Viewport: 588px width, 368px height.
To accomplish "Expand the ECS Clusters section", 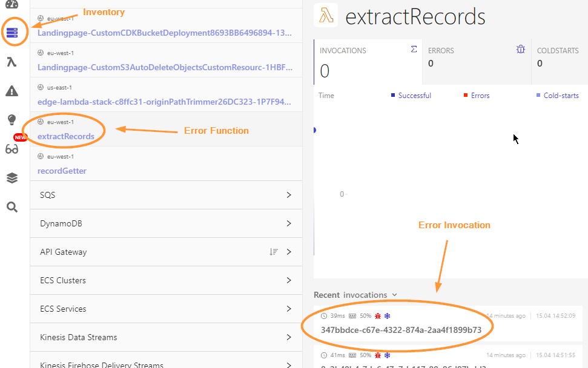I will (x=166, y=280).
